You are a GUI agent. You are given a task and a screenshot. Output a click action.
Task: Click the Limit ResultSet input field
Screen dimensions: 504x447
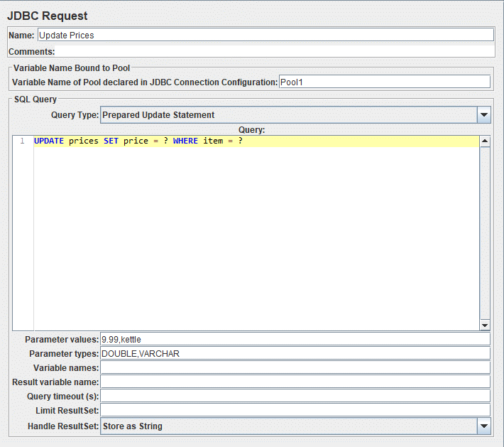[295, 410]
